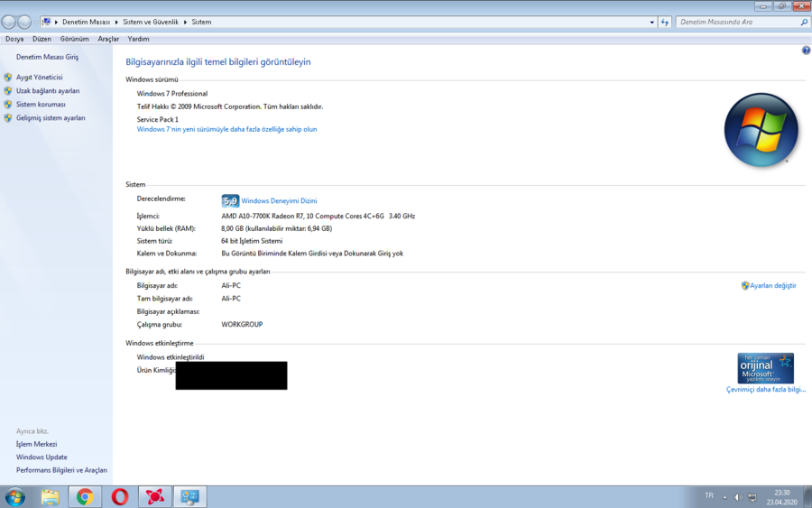
Task: Open the Yardım menu
Action: point(138,39)
